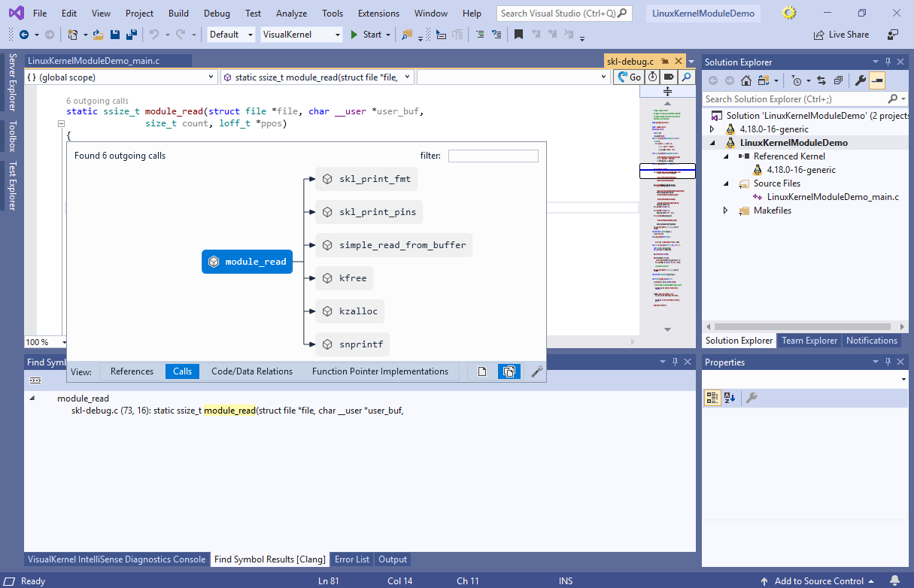This screenshot has width=914, height=588.
Task: Open the Extensions menu
Action: coord(378,14)
